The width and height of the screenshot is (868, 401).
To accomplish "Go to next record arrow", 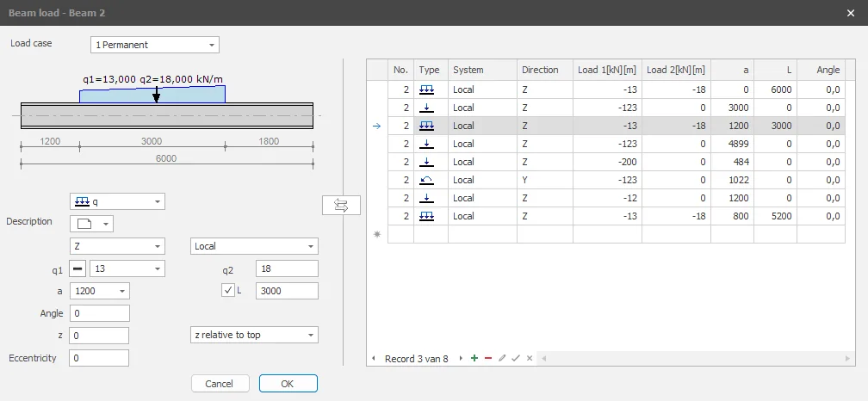I will click(x=461, y=359).
